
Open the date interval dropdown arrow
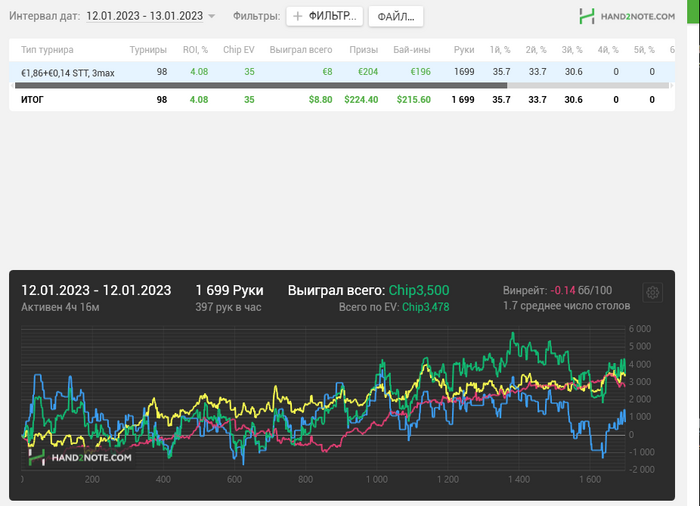coord(212,16)
